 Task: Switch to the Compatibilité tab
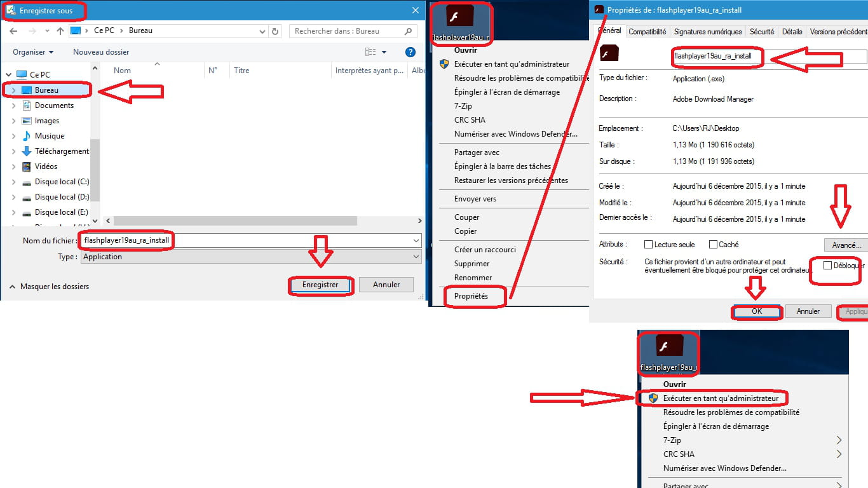(x=648, y=32)
